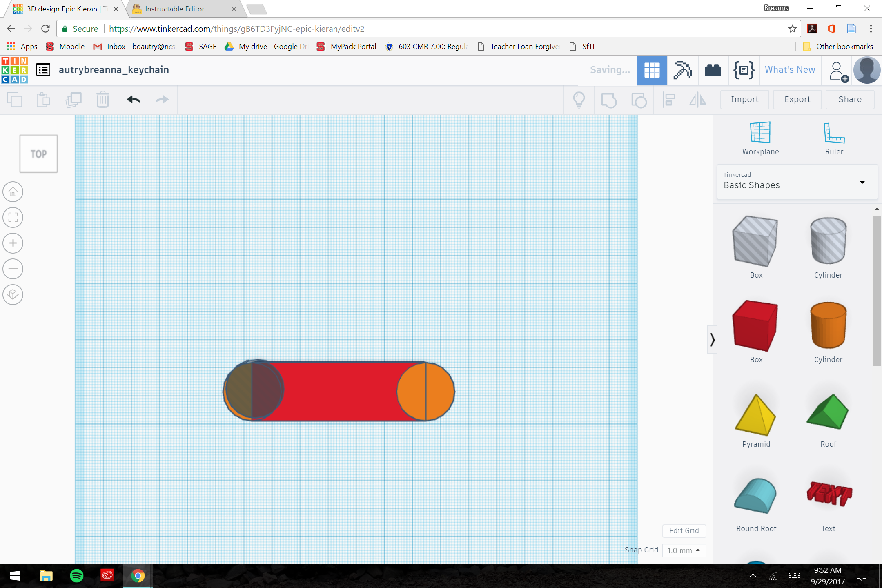Switch to TOP view toggle
The image size is (882, 588).
[38, 154]
